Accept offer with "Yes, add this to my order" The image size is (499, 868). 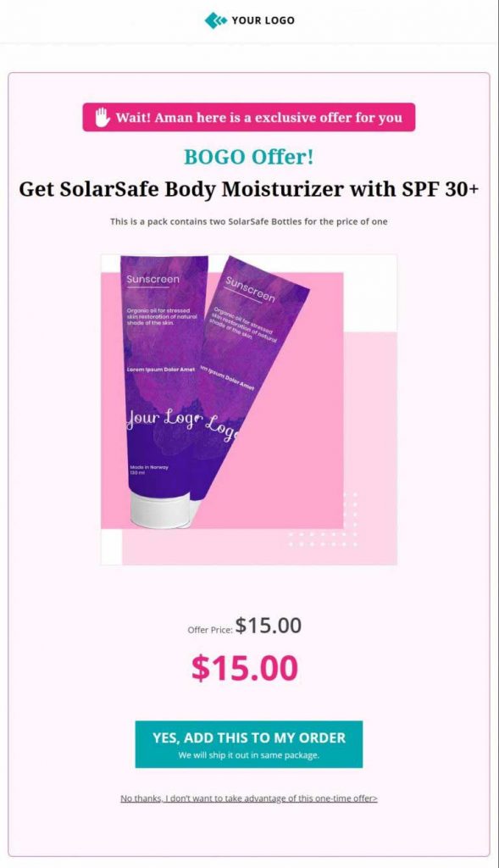coord(249,744)
